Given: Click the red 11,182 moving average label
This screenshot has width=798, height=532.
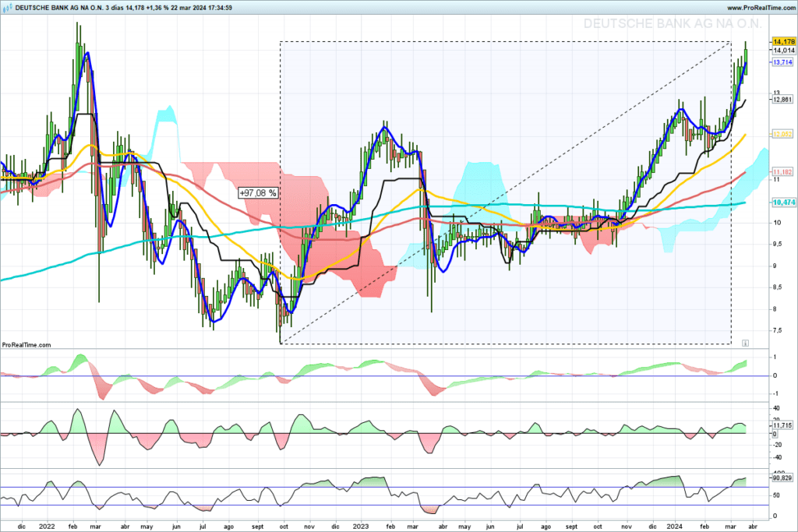Looking at the screenshot, I should tap(782, 172).
